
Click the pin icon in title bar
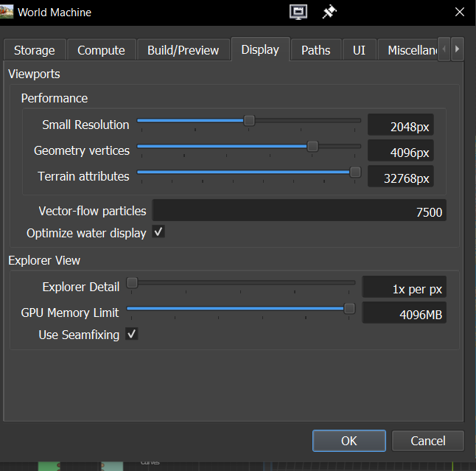click(x=329, y=13)
